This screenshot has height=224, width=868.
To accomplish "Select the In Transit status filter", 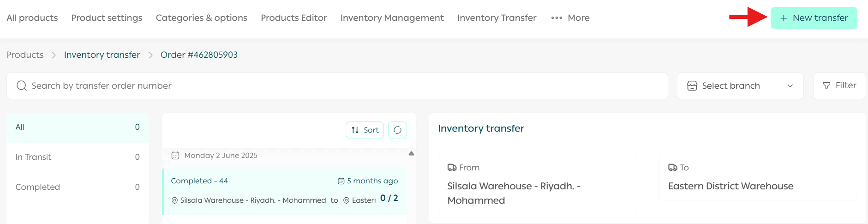I will coord(78,157).
